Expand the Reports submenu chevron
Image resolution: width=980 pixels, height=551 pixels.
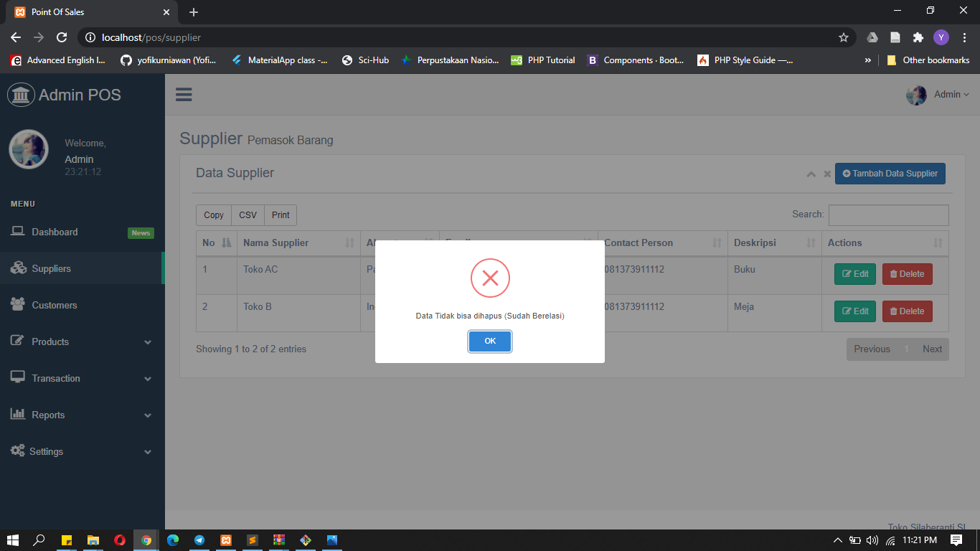coord(148,415)
